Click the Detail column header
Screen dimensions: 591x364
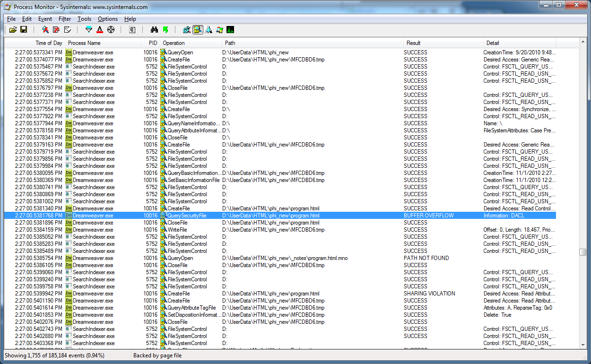[x=520, y=43]
